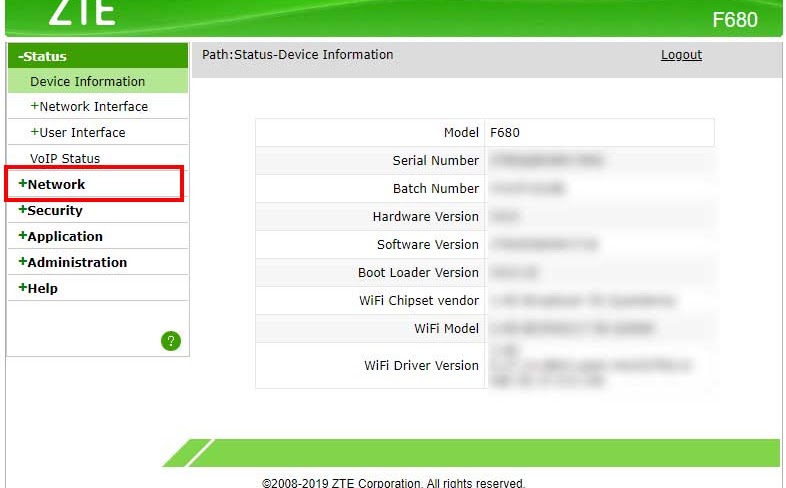This screenshot has height=488, width=786.
Task: Click the Software Version label
Action: point(428,245)
